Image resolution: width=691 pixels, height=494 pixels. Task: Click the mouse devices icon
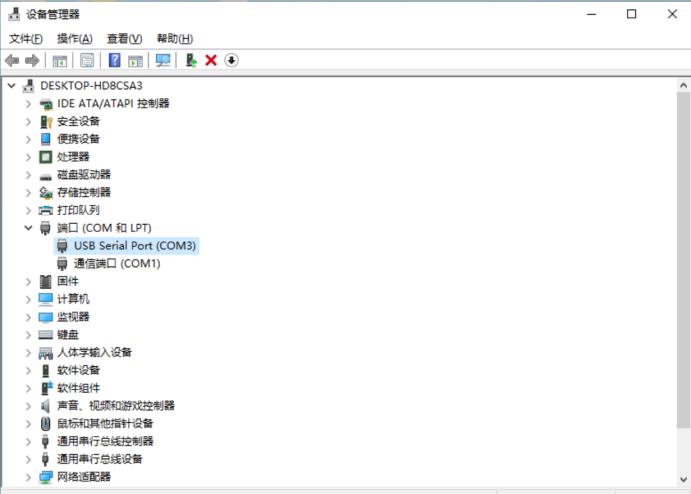click(45, 423)
